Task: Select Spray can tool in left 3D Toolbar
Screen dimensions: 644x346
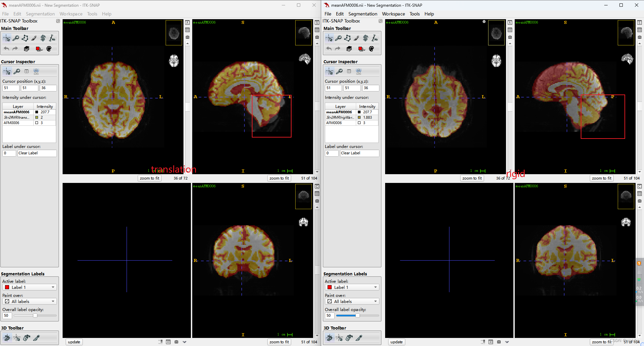Action: point(27,338)
